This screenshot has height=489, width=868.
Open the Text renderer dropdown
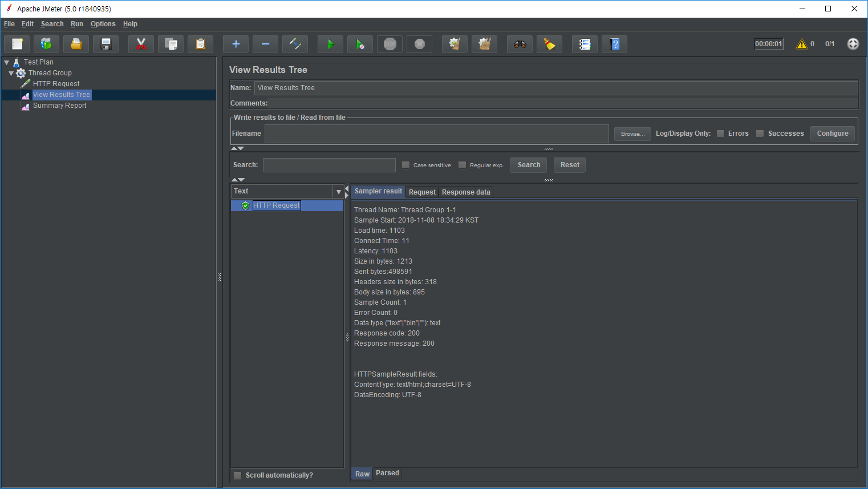[338, 192]
